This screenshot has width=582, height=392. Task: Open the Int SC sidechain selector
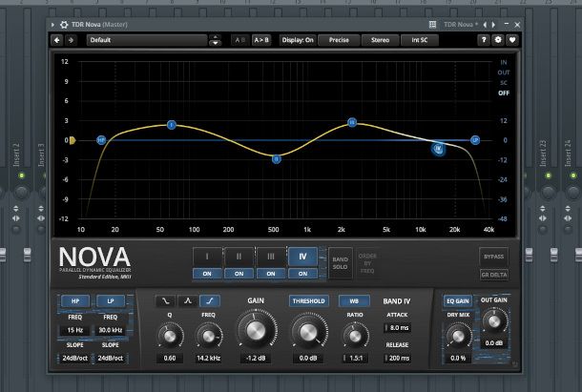(x=420, y=40)
